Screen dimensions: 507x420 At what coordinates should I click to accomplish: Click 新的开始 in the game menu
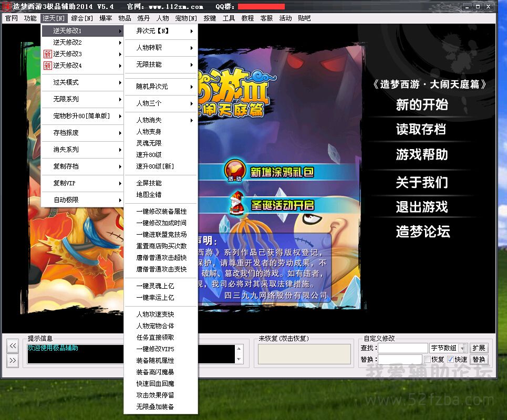coord(422,104)
